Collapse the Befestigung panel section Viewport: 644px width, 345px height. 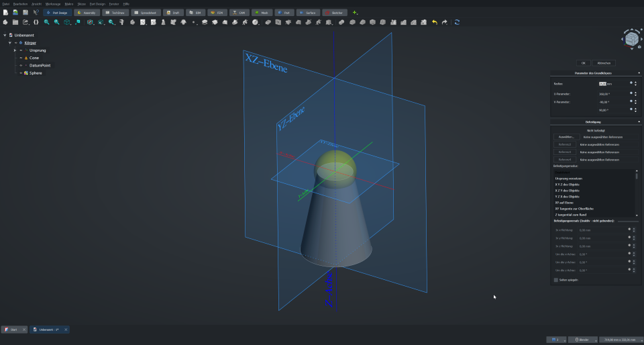click(638, 121)
